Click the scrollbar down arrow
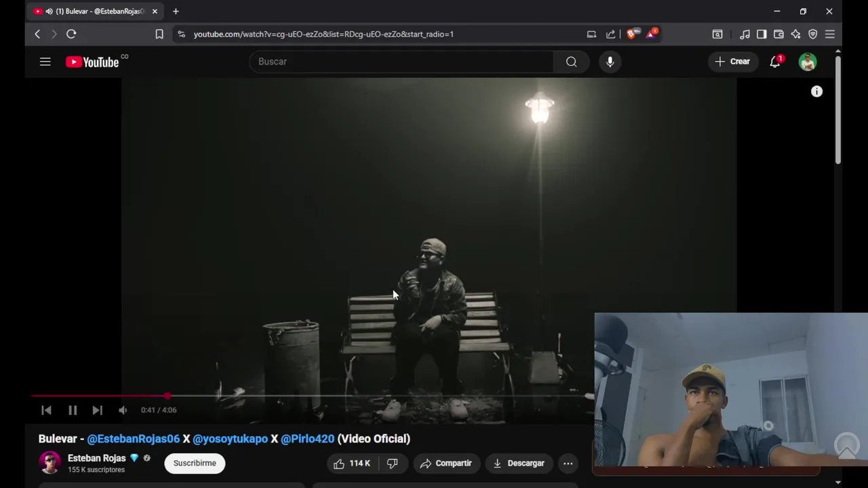Viewport: 868px width, 488px height. (838, 483)
